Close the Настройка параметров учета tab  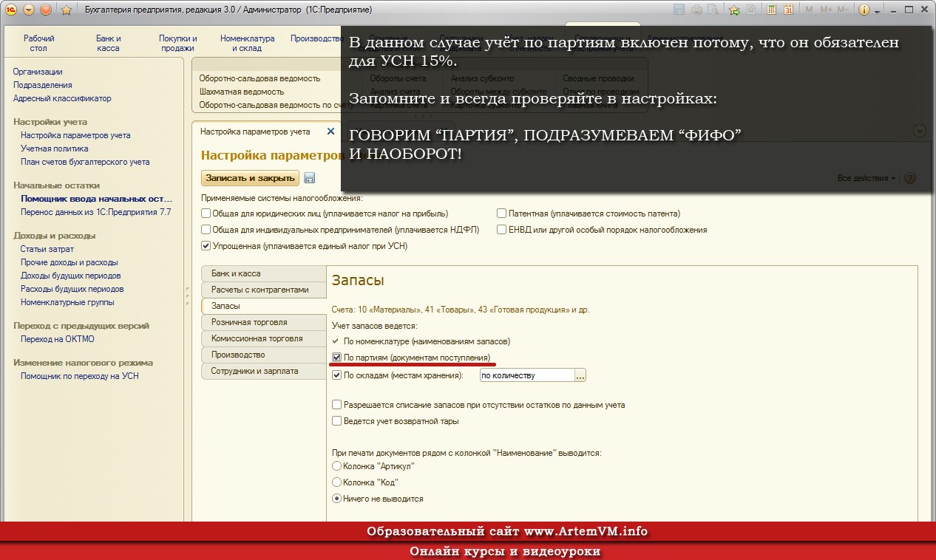click(330, 132)
